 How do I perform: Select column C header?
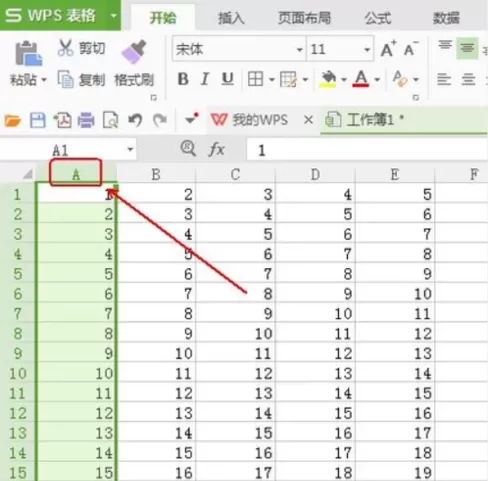[x=235, y=174]
